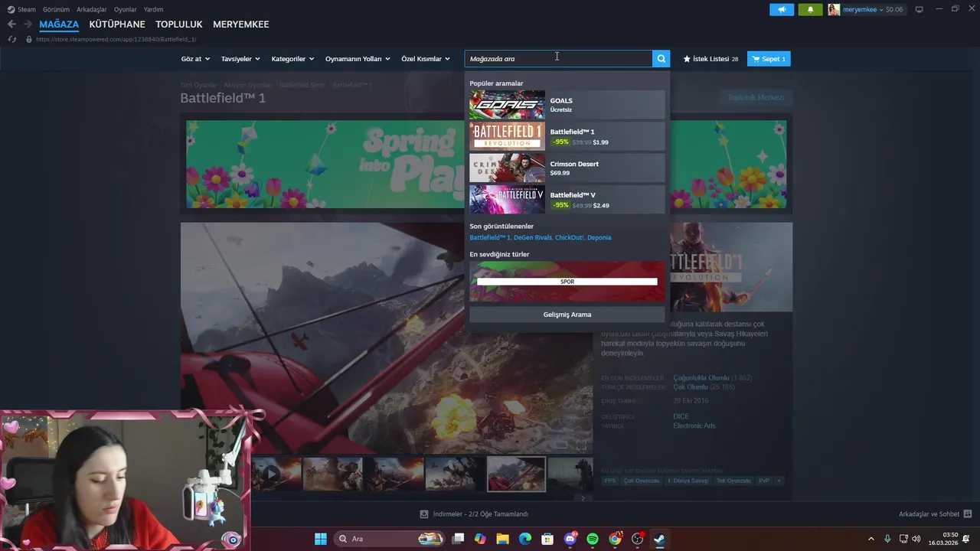Open Discord from taskbar

click(570, 539)
